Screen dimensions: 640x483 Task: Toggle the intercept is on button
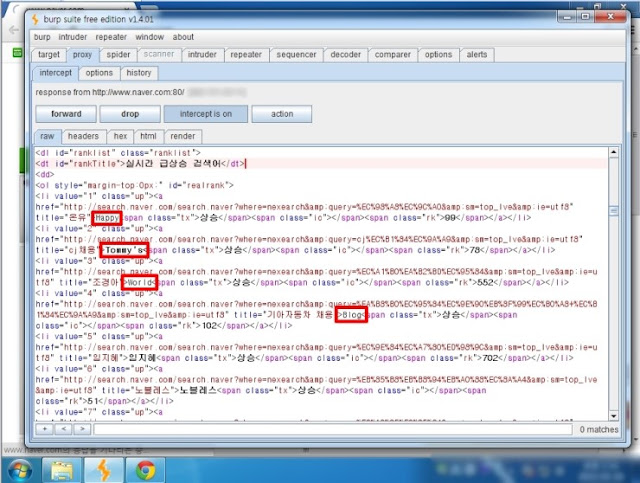click(206, 114)
